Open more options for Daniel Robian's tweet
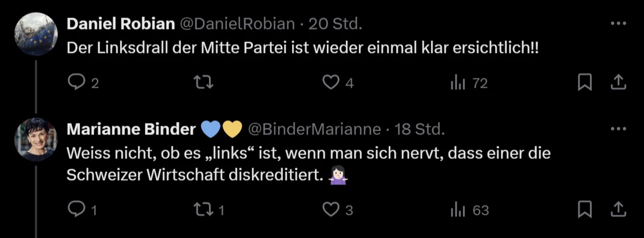Viewport: 644px width, 238px height. coord(618,24)
